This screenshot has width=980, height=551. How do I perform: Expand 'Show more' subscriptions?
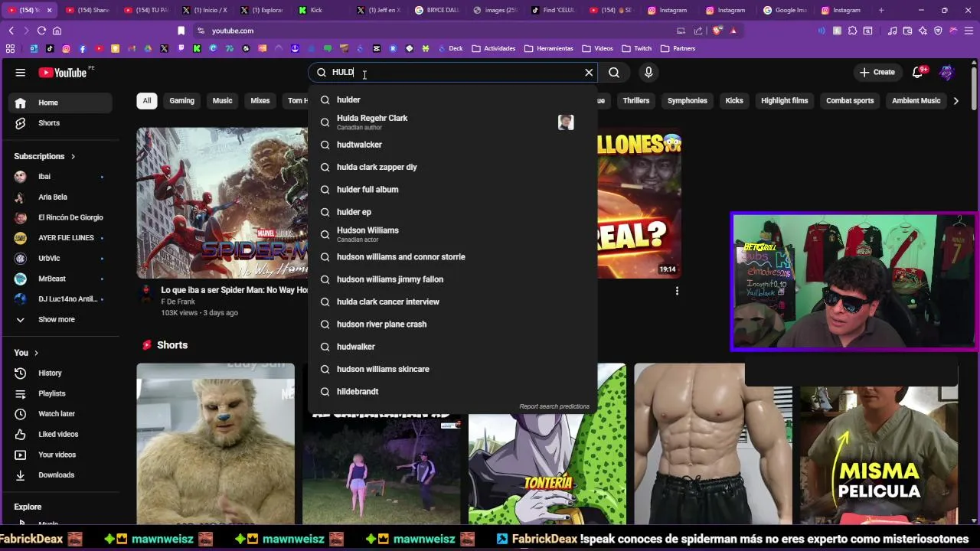[61, 320]
